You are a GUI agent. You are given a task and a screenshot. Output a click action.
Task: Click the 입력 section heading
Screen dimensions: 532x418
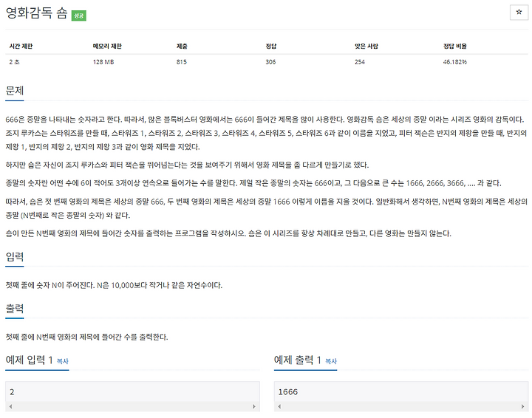[x=15, y=256]
